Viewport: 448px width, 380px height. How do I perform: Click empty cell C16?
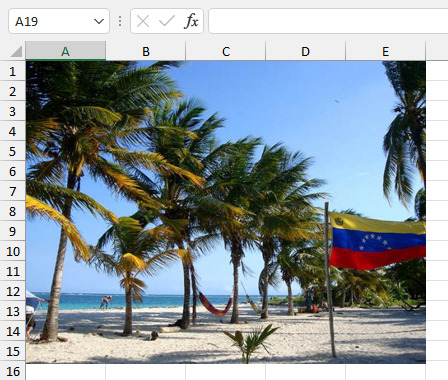click(226, 372)
